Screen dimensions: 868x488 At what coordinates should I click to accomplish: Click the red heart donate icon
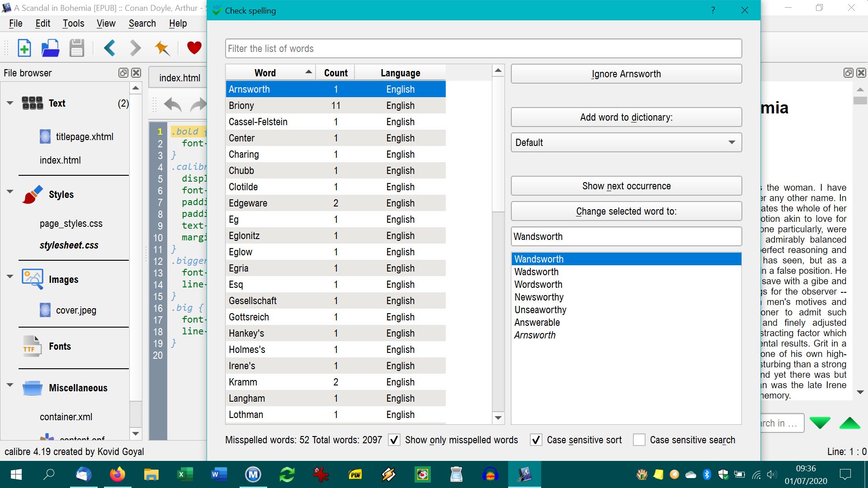[x=194, y=48]
